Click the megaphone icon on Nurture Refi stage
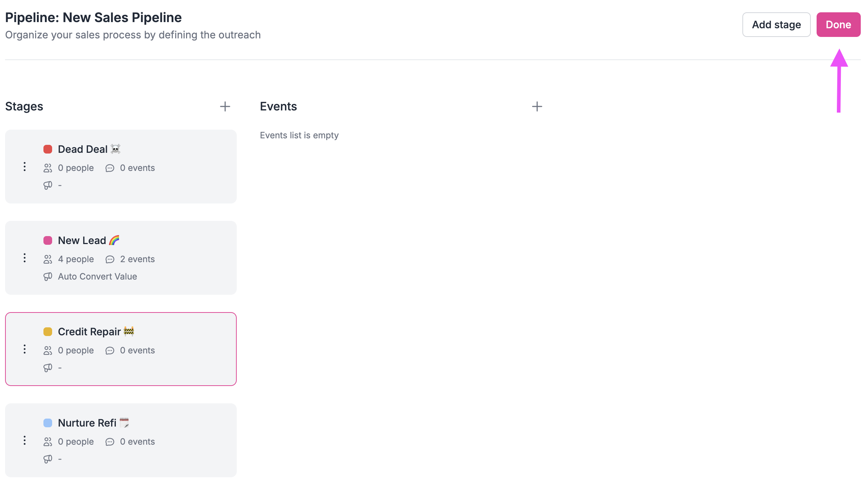868x491 pixels. [48, 458]
